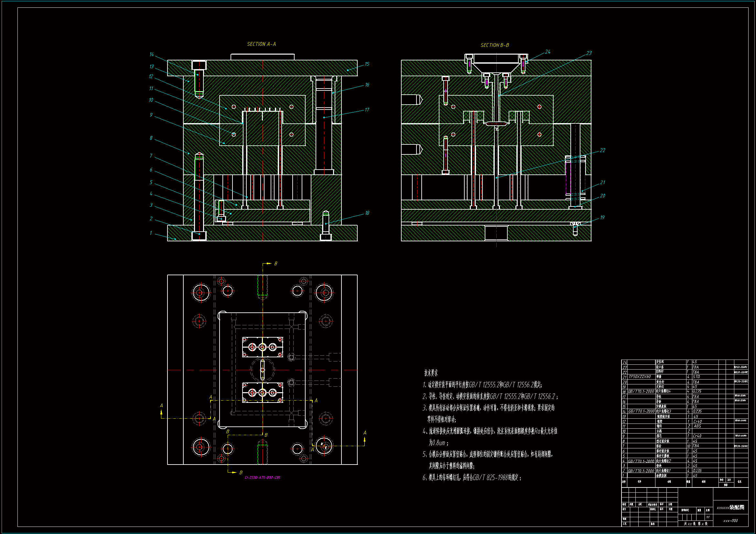Click row 18 GB/T70.1-2000 standard cell
The width and height of the screenshot is (756, 534).
(641, 392)
